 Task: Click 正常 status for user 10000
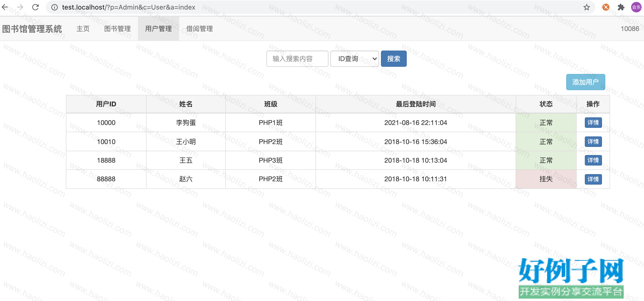click(546, 123)
